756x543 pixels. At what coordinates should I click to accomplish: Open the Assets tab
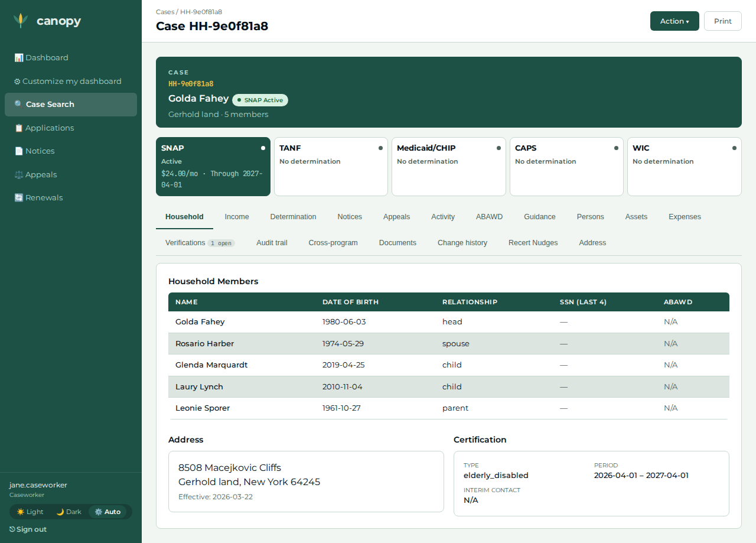636,217
